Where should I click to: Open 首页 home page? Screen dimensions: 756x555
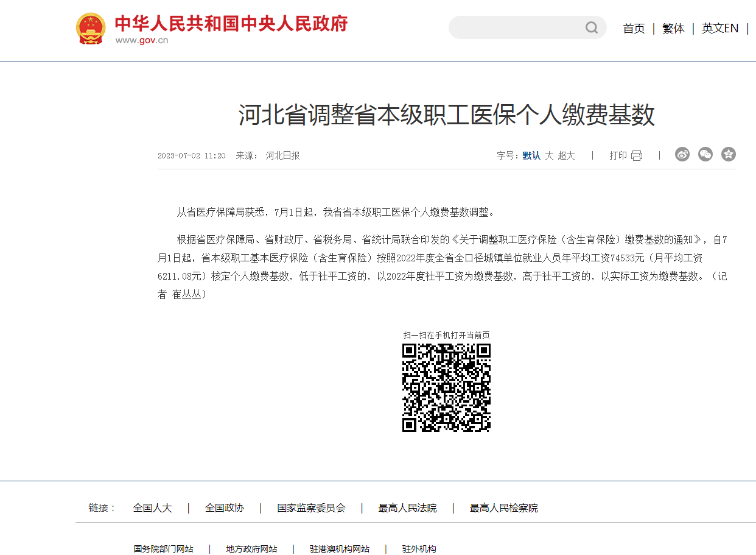634,29
